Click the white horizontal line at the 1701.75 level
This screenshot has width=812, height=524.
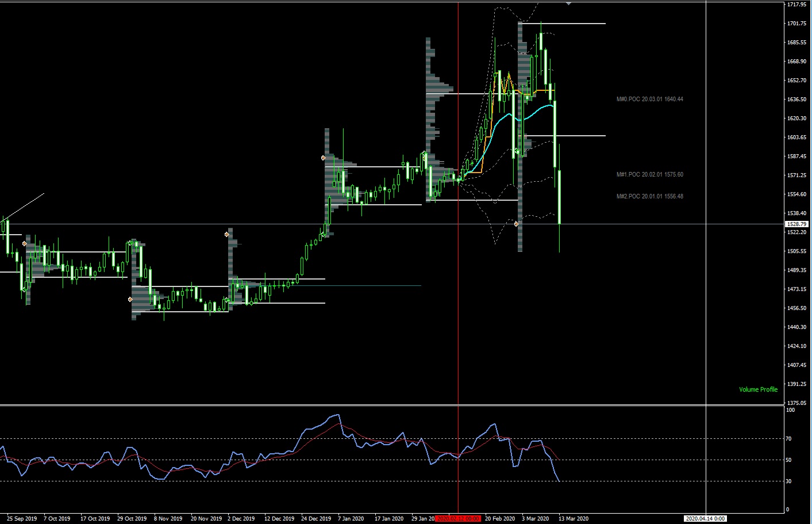tap(575, 24)
